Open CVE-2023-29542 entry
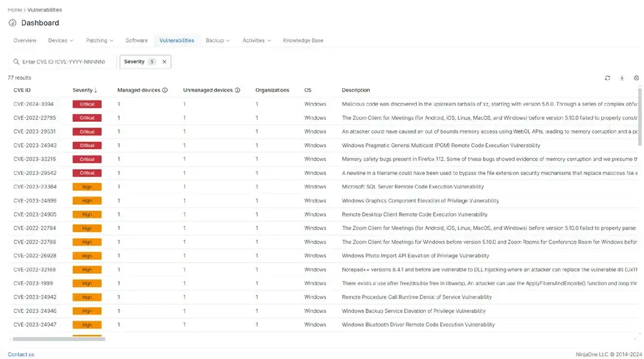 click(35, 173)
